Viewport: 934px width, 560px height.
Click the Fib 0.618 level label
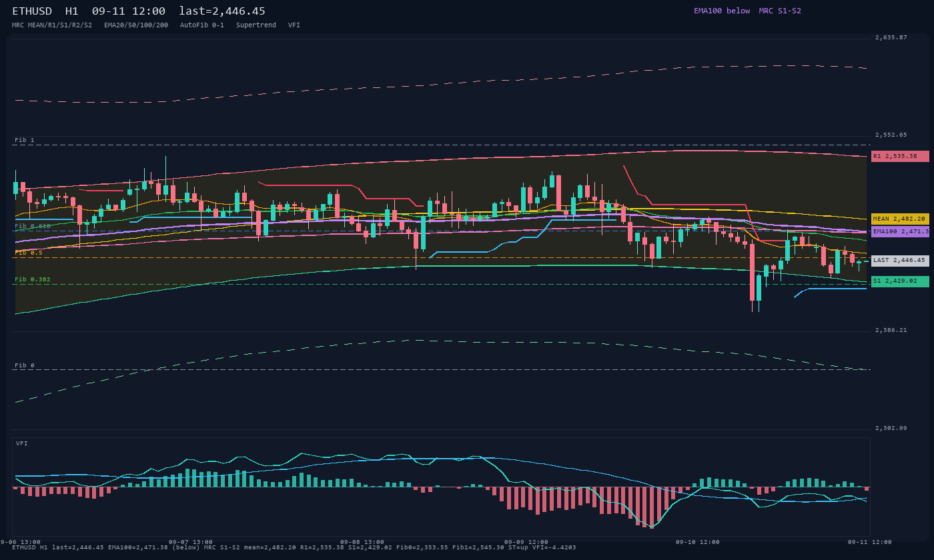point(33,226)
